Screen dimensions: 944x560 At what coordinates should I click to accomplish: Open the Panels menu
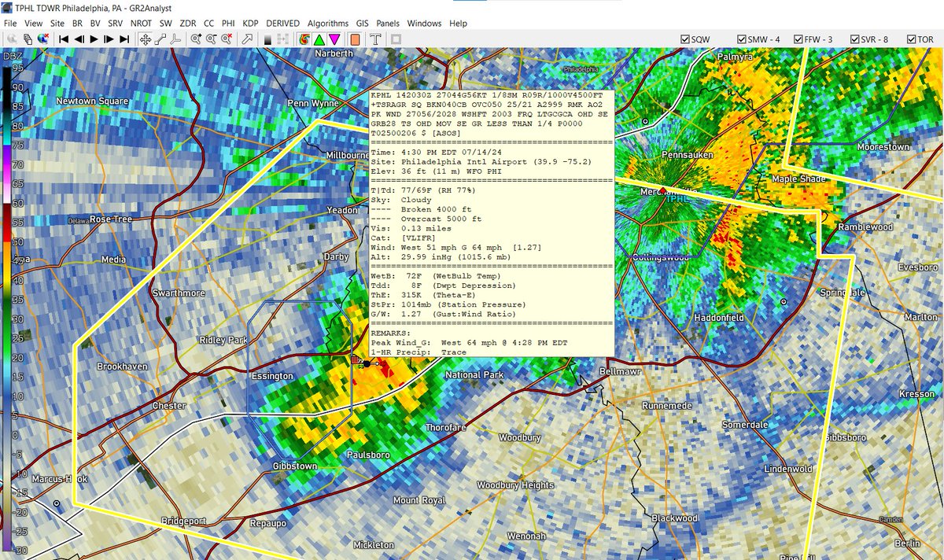388,24
